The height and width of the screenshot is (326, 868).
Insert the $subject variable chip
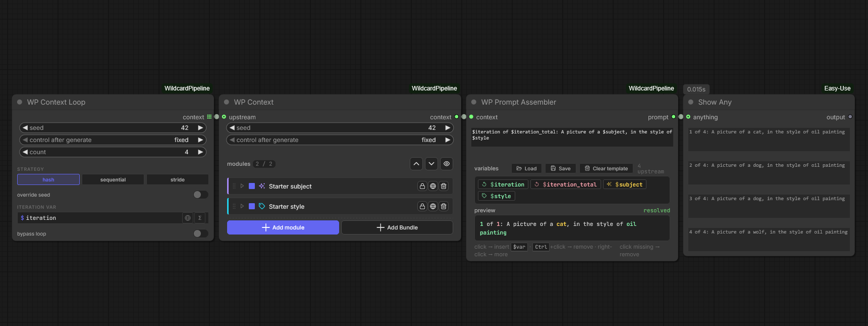625,184
